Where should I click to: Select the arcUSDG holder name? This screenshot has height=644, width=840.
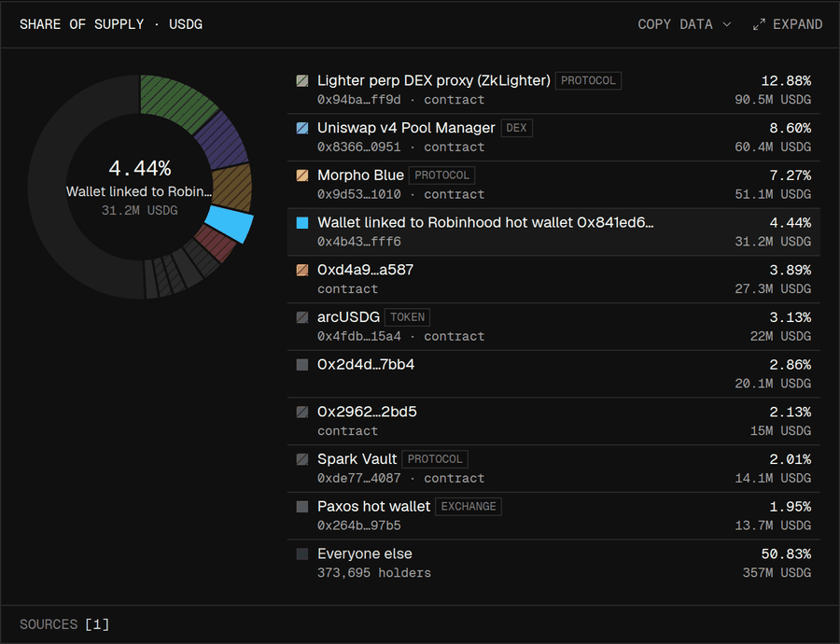(x=348, y=317)
